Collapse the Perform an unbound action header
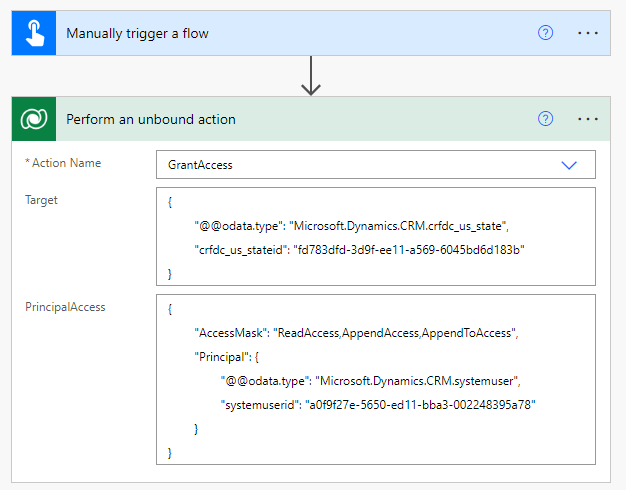This screenshot has height=490, width=626. point(311,119)
